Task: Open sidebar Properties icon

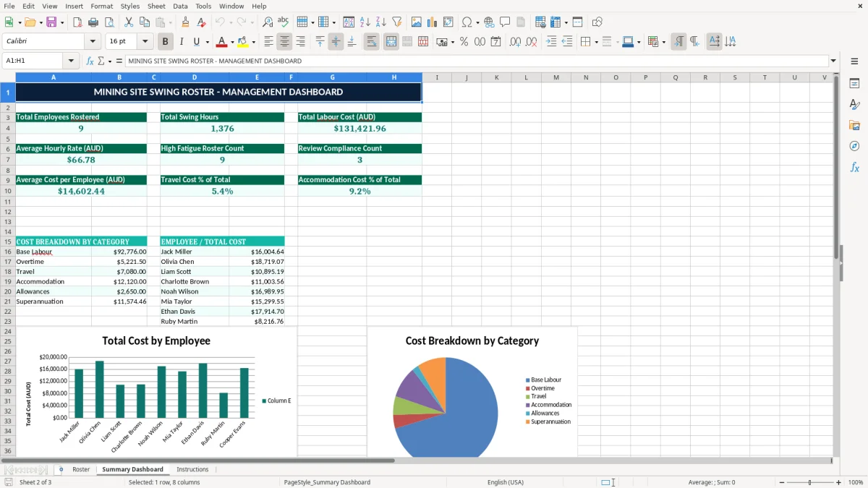Action: [854, 84]
